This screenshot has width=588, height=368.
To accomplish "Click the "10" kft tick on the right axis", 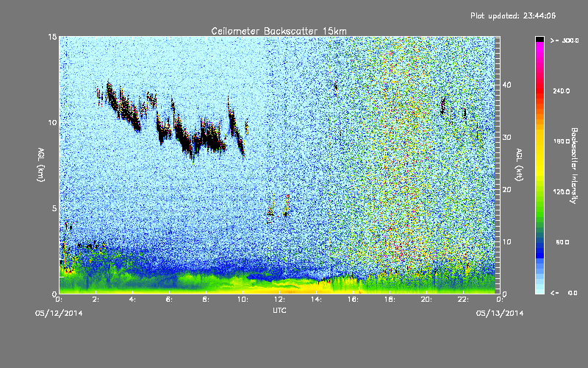I will point(506,241).
